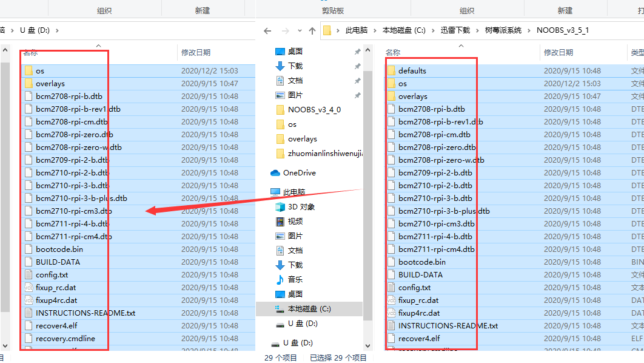
Task: Open the recent locations dropdown chevron
Action: click(300, 31)
